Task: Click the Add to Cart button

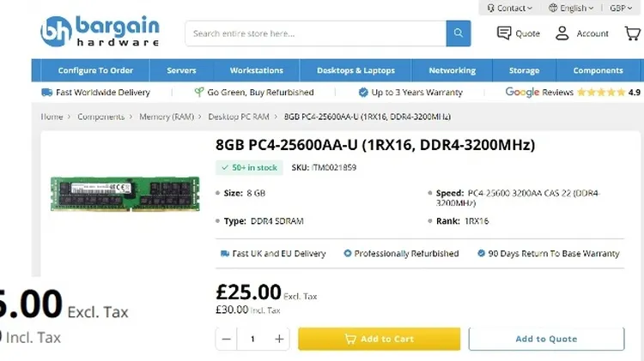Action: point(379,339)
